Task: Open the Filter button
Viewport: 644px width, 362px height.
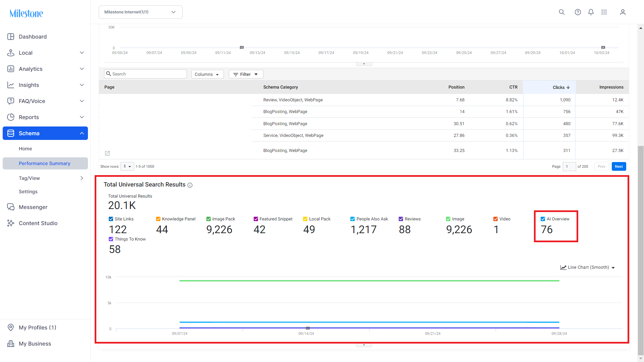Action: [x=246, y=74]
